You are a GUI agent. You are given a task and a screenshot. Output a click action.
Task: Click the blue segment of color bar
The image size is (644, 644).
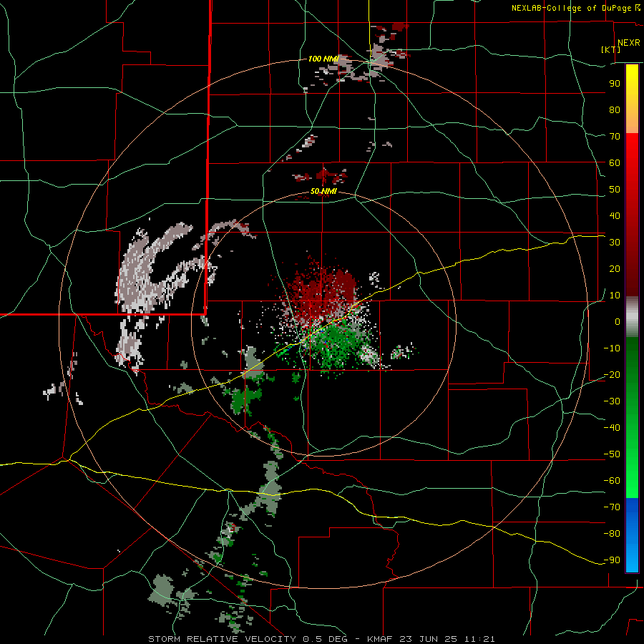[632, 535]
